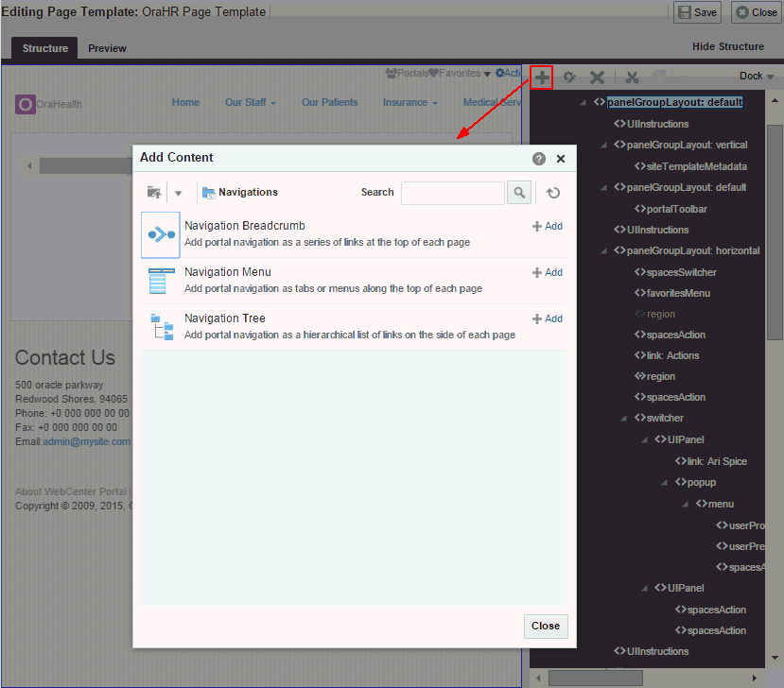
Task: Refresh the resource catalog
Action: tap(552, 193)
